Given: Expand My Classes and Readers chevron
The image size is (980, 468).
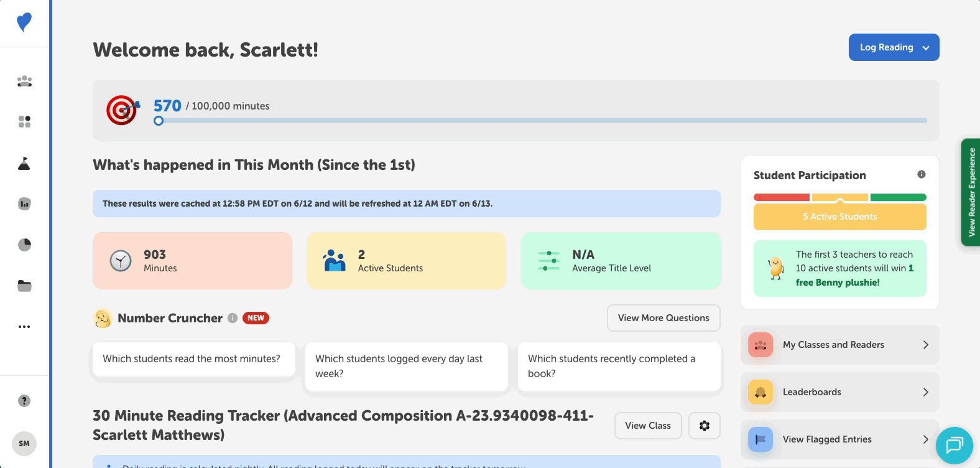Looking at the screenshot, I should pyautogui.click(x=925, y=345).
